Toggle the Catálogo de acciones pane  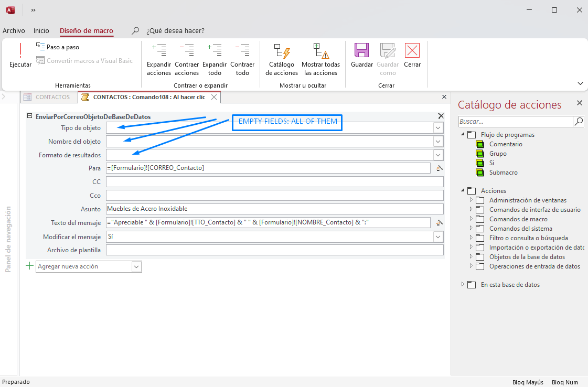pyautogui.click(x=282, y=59)
